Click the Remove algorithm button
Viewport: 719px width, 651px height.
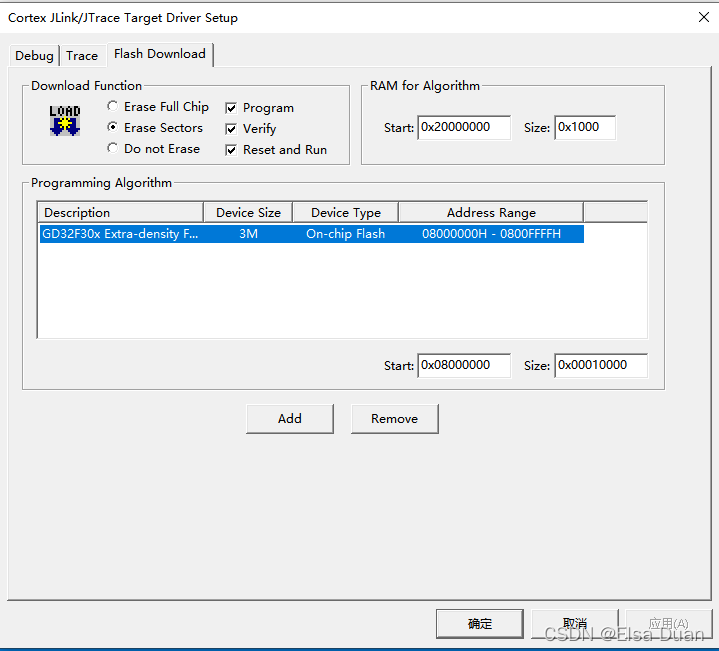click(x=395, y=419)
